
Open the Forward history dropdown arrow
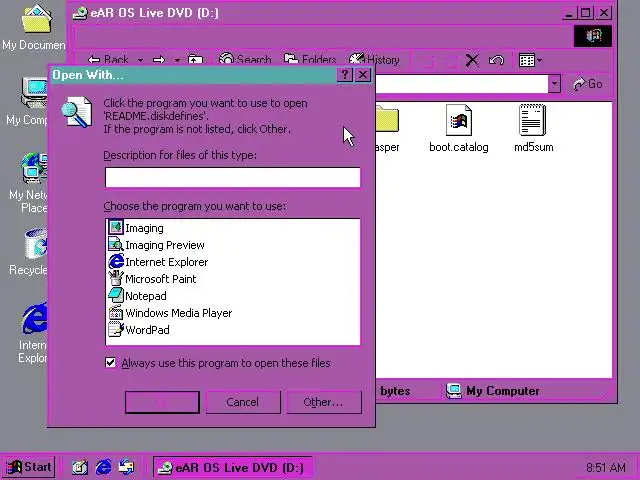click(177, 60)
